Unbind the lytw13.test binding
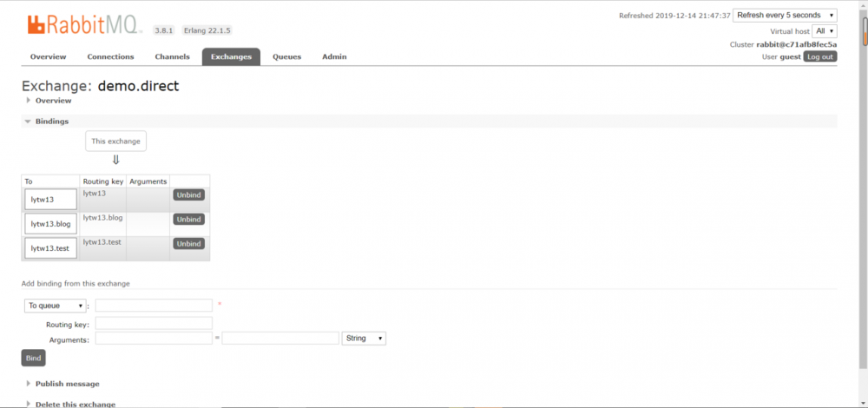Image resolution: width=868 pixels, height=408 pixels. [x=188, y=244]
